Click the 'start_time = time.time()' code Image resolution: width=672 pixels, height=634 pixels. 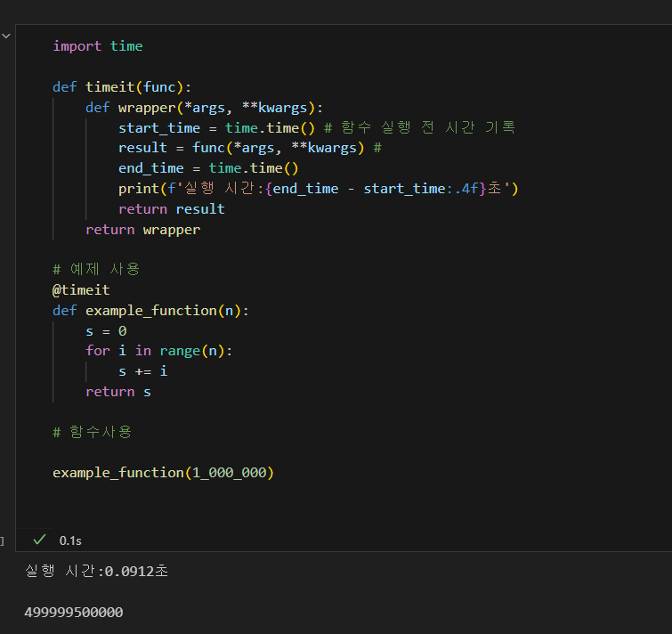[x=216, y=127]
